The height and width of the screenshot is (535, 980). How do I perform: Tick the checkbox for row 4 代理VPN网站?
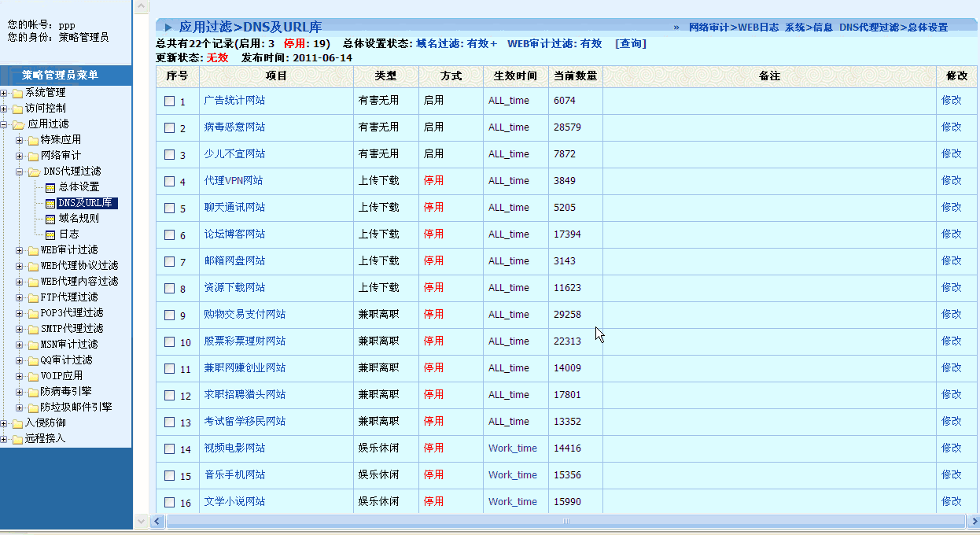pos(169,181)
